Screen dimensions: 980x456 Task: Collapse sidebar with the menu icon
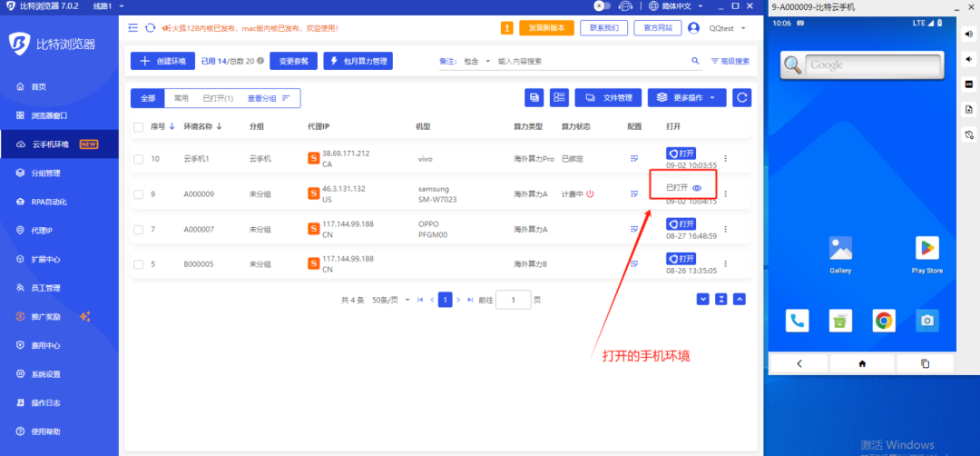coord(133,28)
